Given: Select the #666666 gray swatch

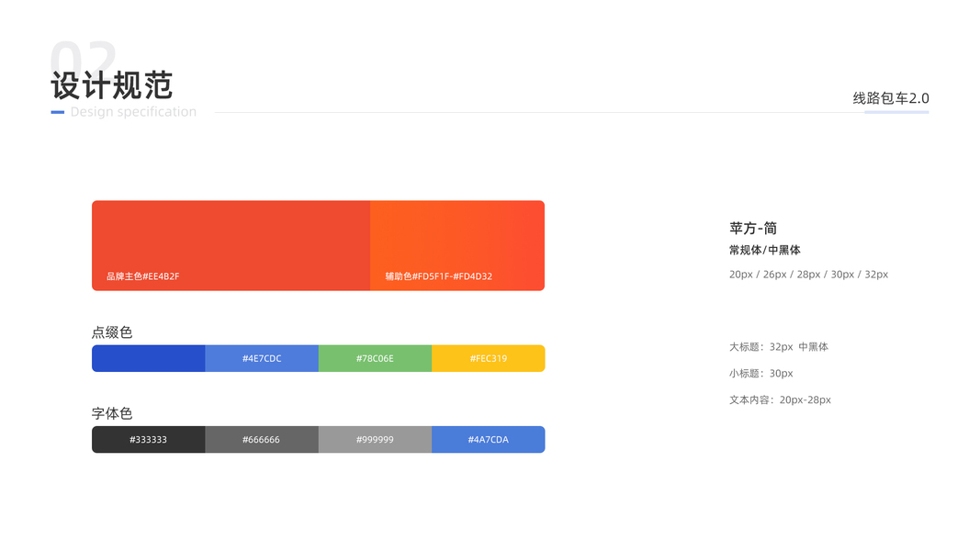Looking at the screenshot, I should 262,440.
